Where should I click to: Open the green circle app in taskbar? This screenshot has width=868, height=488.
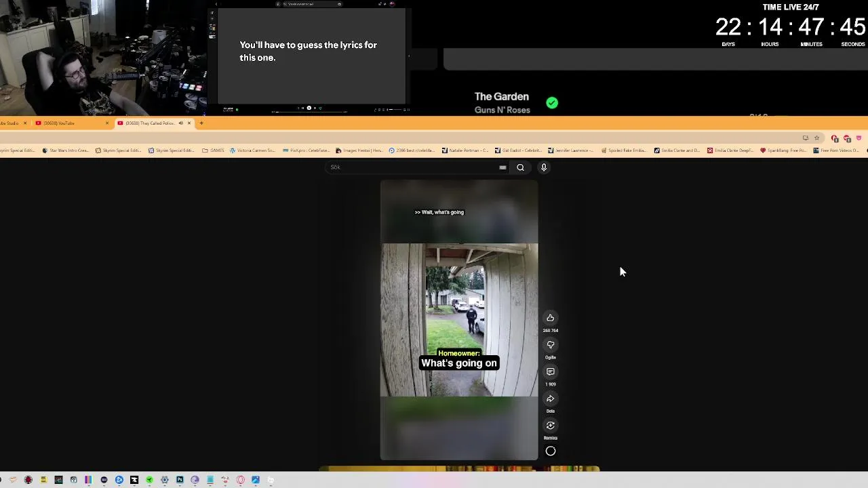click(x=149, y=480)
